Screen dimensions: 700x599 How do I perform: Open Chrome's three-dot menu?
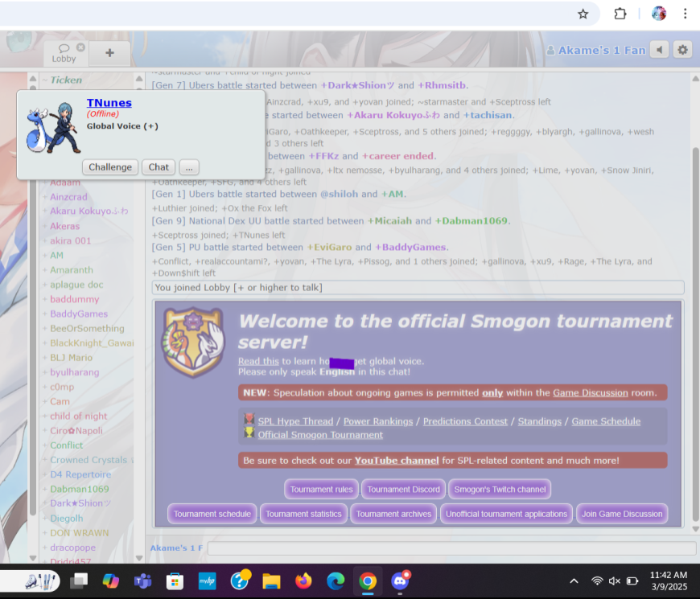(685, 14)
